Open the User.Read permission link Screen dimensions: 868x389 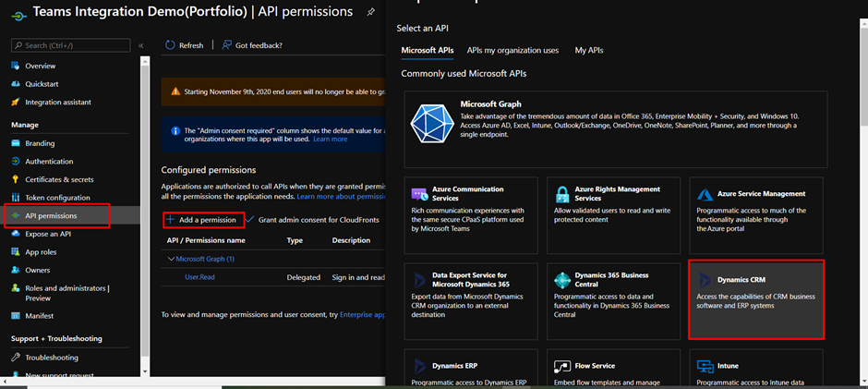coord(199,277)
